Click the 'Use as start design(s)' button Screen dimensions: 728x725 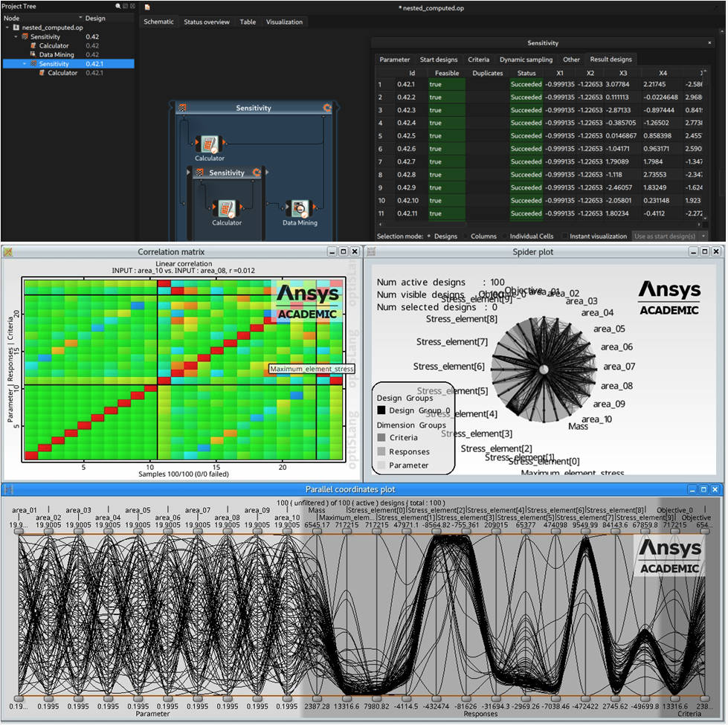tap(664, 236)
